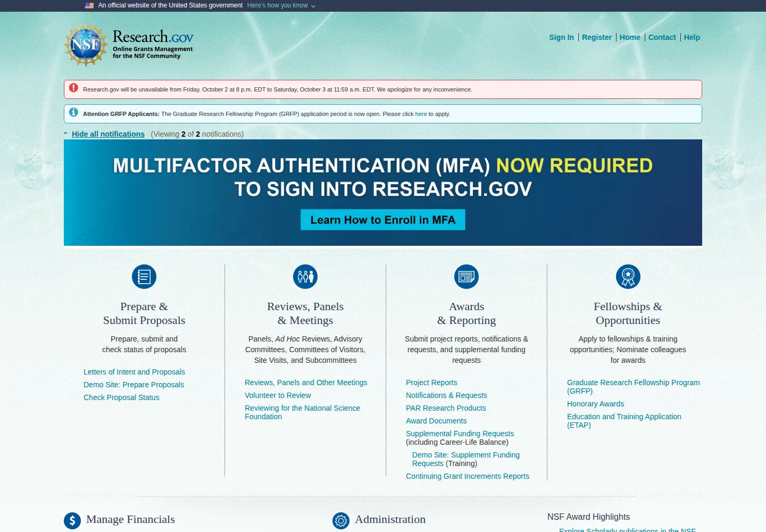Open Award Documents link
The height and width of the screenshot is (532, 766).
tap(436, 421)
